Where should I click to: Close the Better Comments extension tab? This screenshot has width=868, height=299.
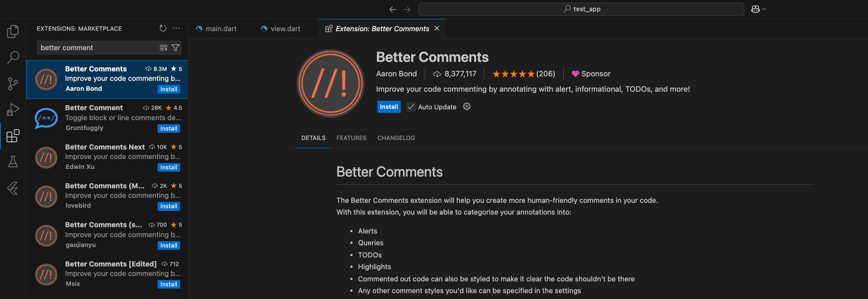coord(437,28)
